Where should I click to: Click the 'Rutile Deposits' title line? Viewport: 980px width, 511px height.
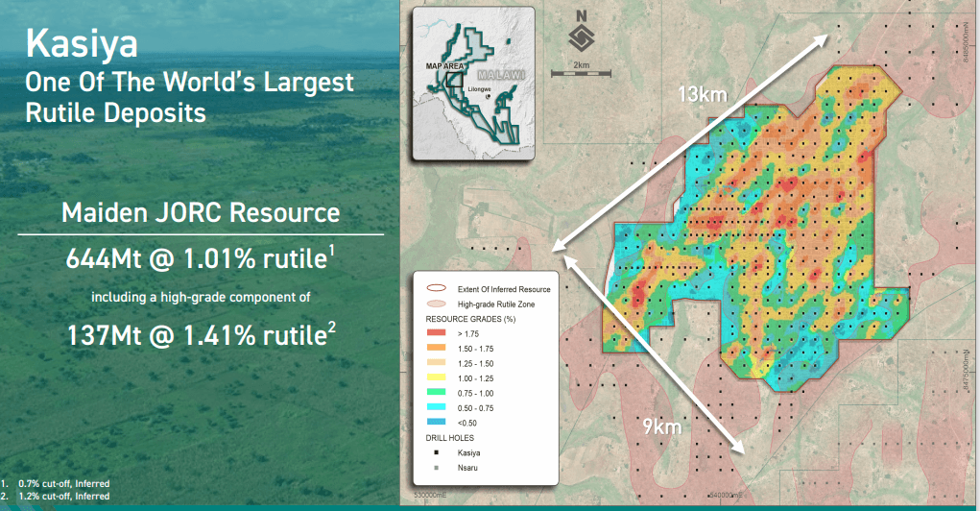click(115, 113)
